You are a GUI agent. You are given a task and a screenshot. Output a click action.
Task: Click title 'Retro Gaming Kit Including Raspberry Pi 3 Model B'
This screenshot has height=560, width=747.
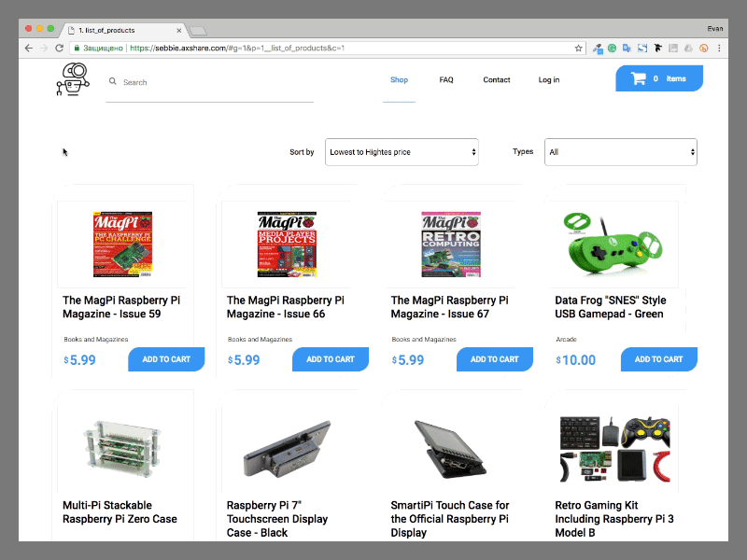[x=614, y=519]
